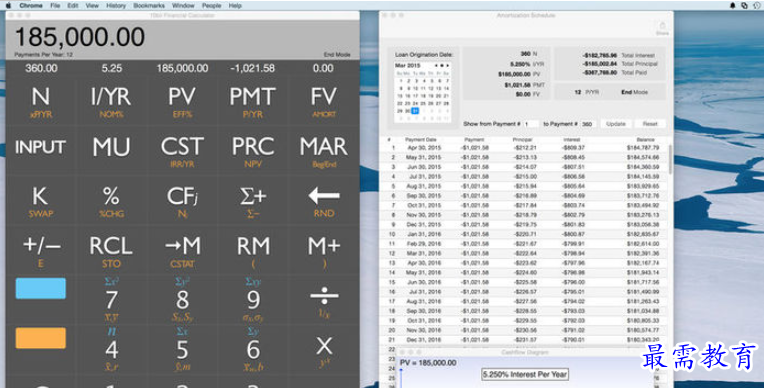Click the Payment Date column header
764x388 pixels.
[420, 139]
